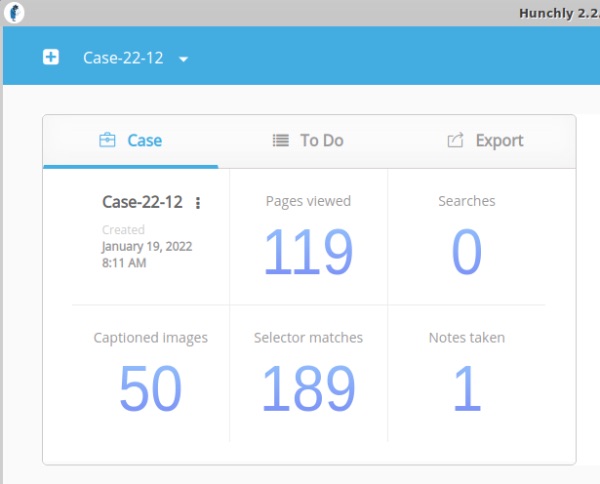600x484 pixels.
Task: Click the Created label
Action: (123, 230)
